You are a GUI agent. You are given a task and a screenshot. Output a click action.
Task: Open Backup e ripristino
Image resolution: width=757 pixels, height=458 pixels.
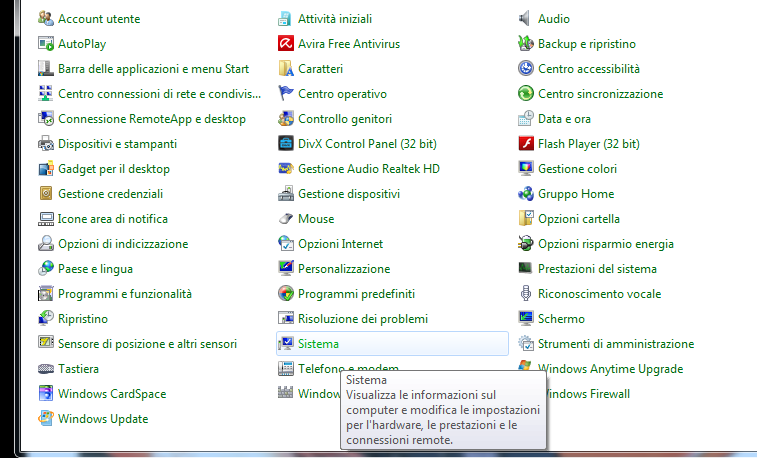[x=586, y=44]
